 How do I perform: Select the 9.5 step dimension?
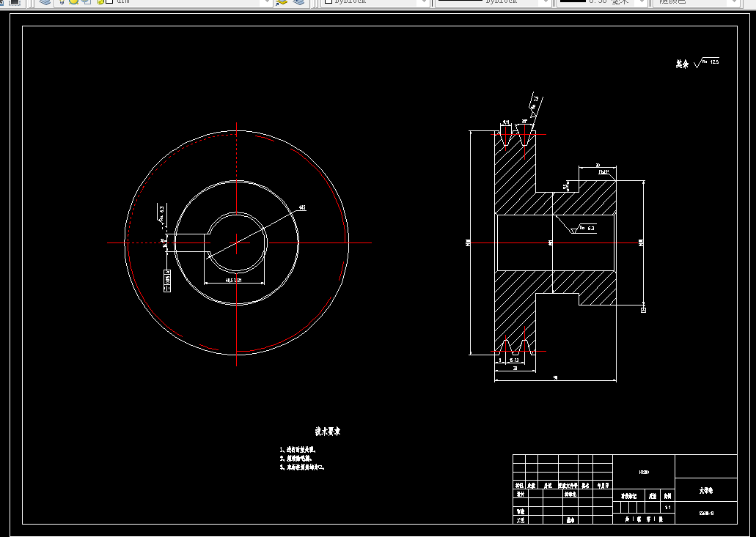(565, 186)
